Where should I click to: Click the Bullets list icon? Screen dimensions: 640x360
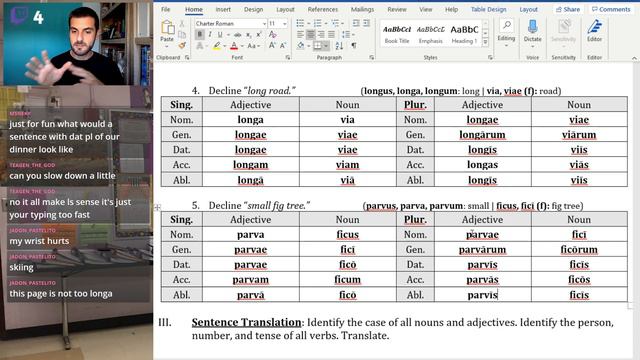tap(300, 23)
